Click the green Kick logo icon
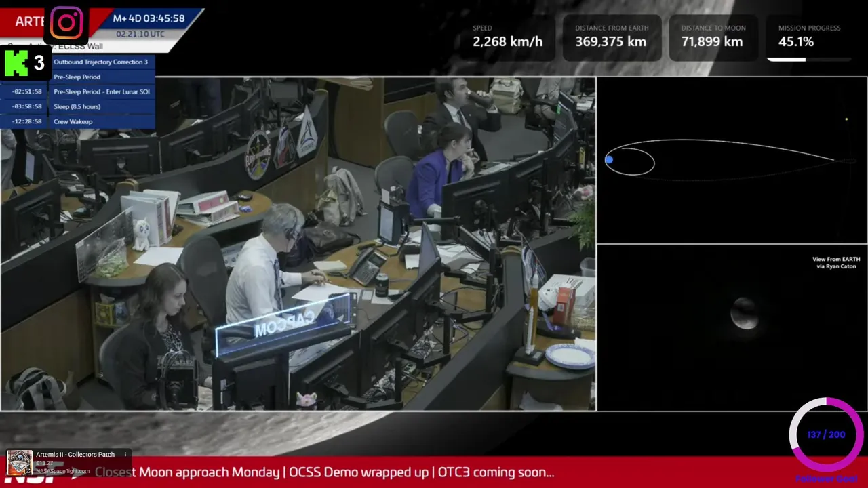 (x=16, y=63)
